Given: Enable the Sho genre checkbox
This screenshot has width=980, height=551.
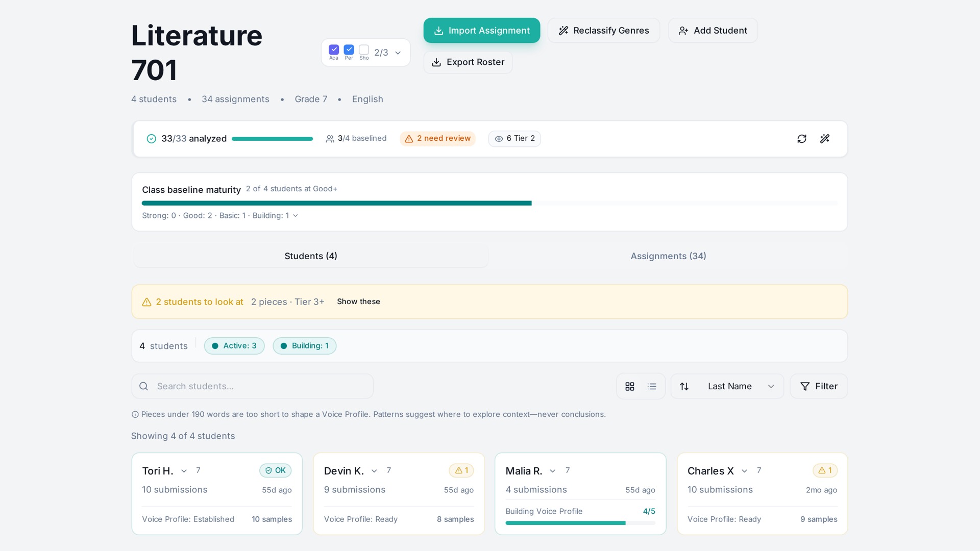Looking at the screenshot, I should 364,49.
